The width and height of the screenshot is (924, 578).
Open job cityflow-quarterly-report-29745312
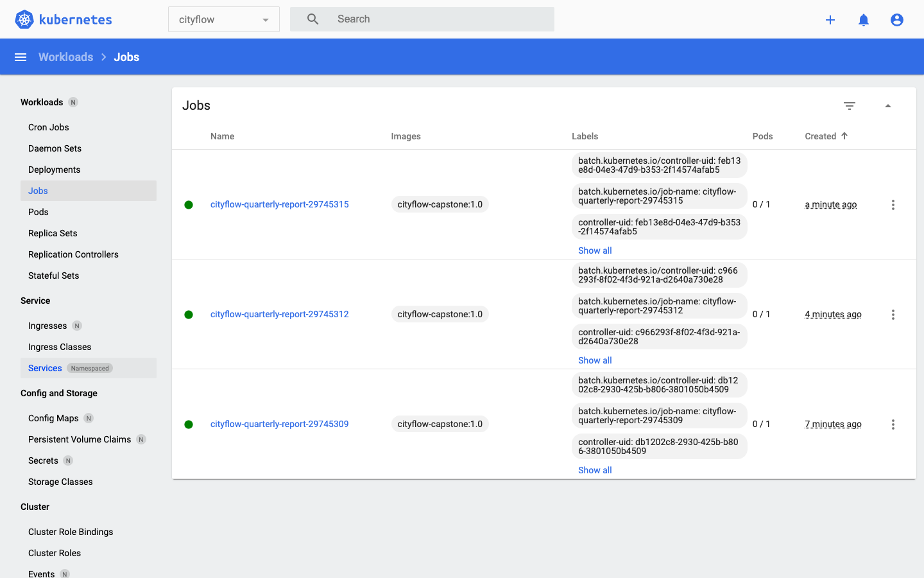pyautogui.click(x=280, y=314)
